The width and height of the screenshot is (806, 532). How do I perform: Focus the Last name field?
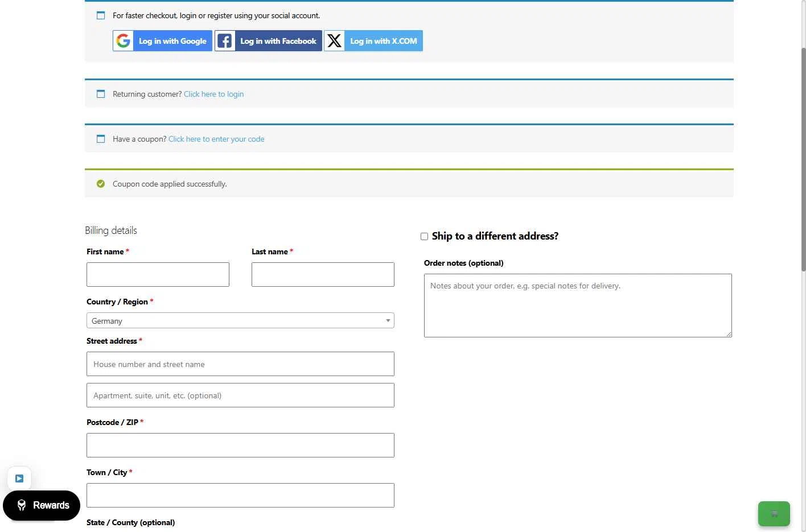point(323,274)
